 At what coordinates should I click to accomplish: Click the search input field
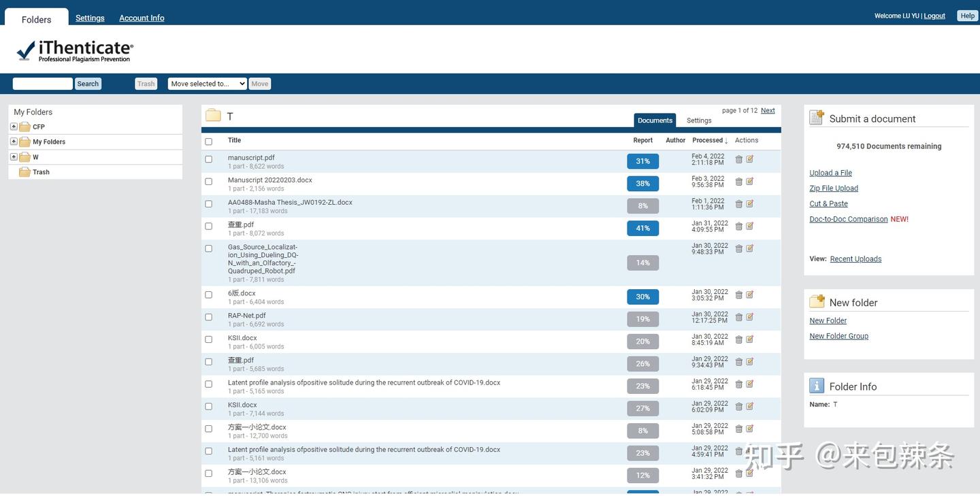42,84
